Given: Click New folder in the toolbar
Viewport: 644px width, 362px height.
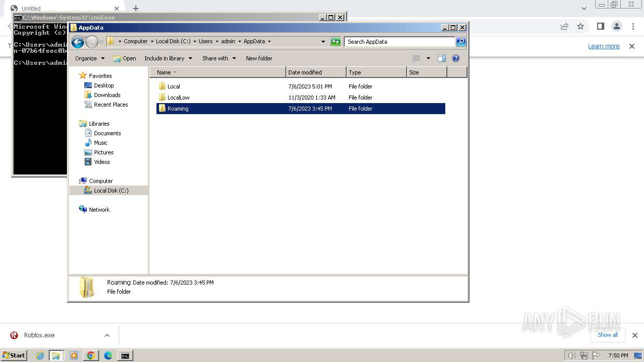Looking at the screenshot, I should pyautogui.click(x=259, y=58).
